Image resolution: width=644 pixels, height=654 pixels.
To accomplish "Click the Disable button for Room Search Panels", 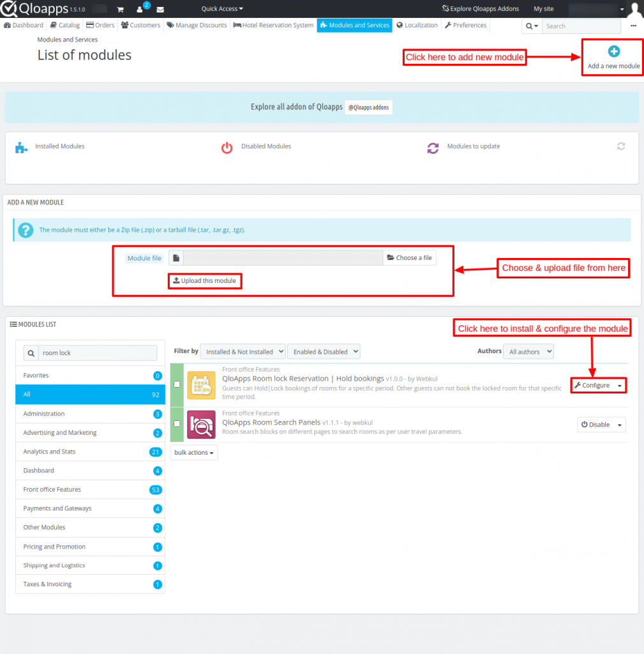I will coord(595,425).
